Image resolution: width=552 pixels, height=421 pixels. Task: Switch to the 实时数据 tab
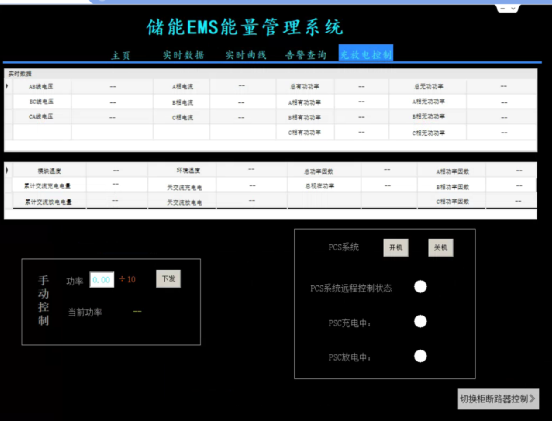click(183, 55)
